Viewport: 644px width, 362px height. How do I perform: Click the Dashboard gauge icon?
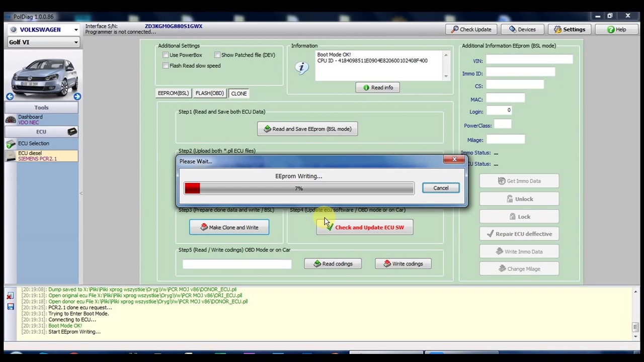(x=11, y=120)
